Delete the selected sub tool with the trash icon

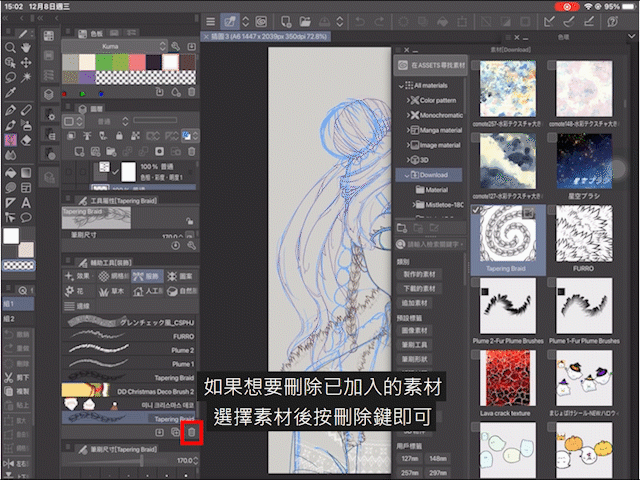pos(191,432)
